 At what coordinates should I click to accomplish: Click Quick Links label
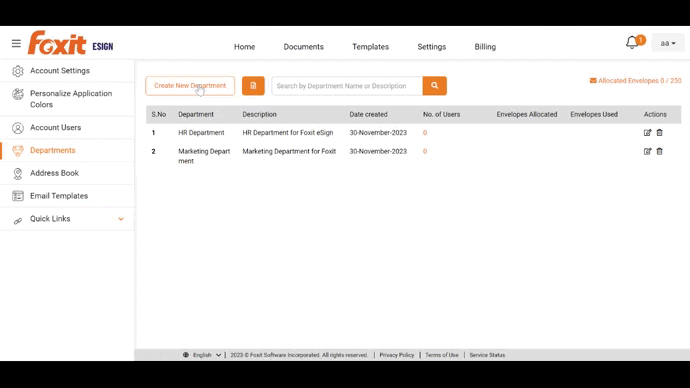[50, 219]
